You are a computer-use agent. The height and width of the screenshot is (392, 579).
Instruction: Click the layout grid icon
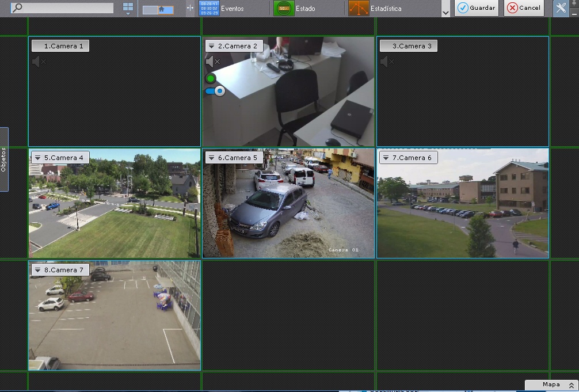click(128, 7)
